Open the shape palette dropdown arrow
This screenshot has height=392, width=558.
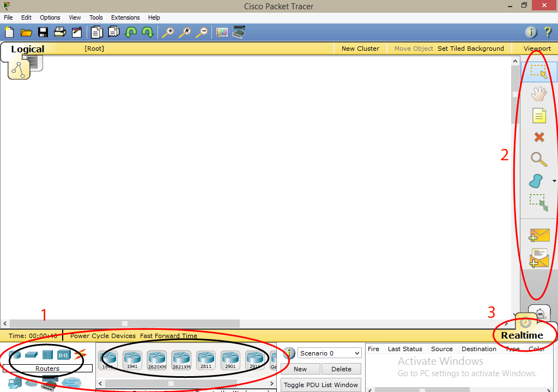(554, 180)
